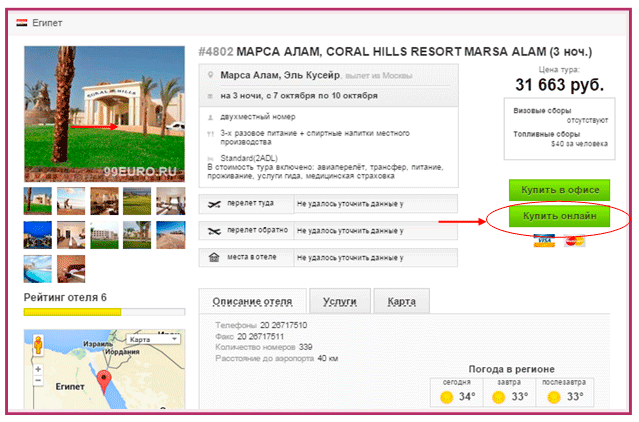
Task: Select the fifth thumbnail in first row
Action: pos(171,201)
